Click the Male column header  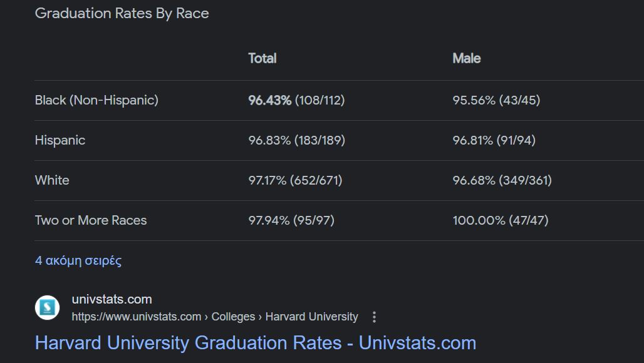[x=467, y=58]
